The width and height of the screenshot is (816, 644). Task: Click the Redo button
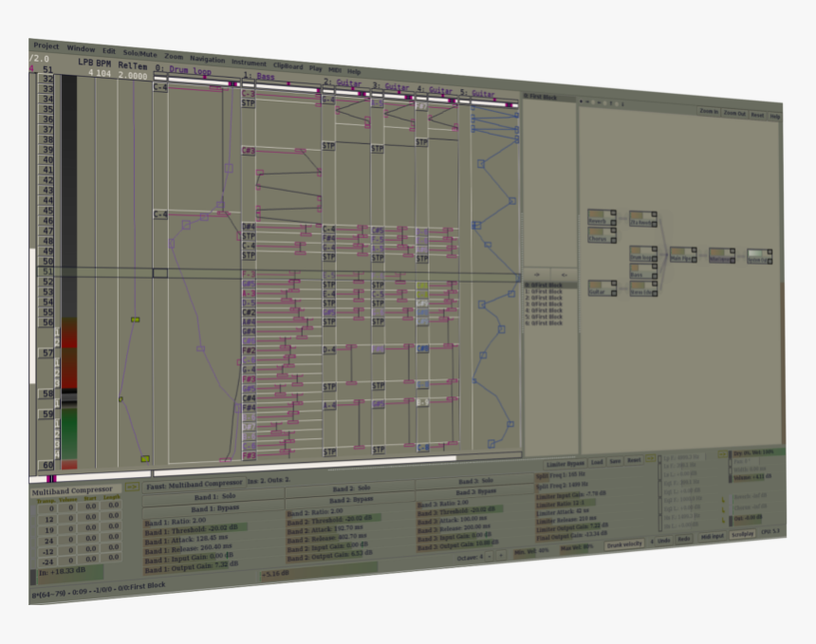coord(683,539)
